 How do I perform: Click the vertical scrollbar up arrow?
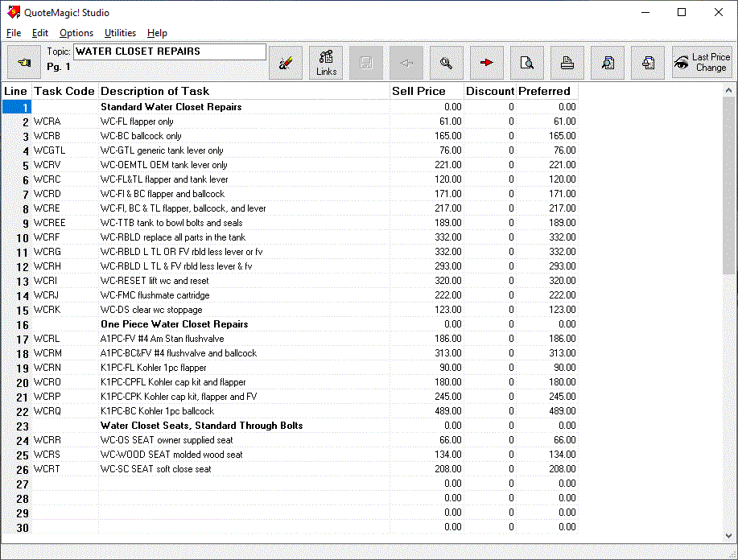pos(730,89)
